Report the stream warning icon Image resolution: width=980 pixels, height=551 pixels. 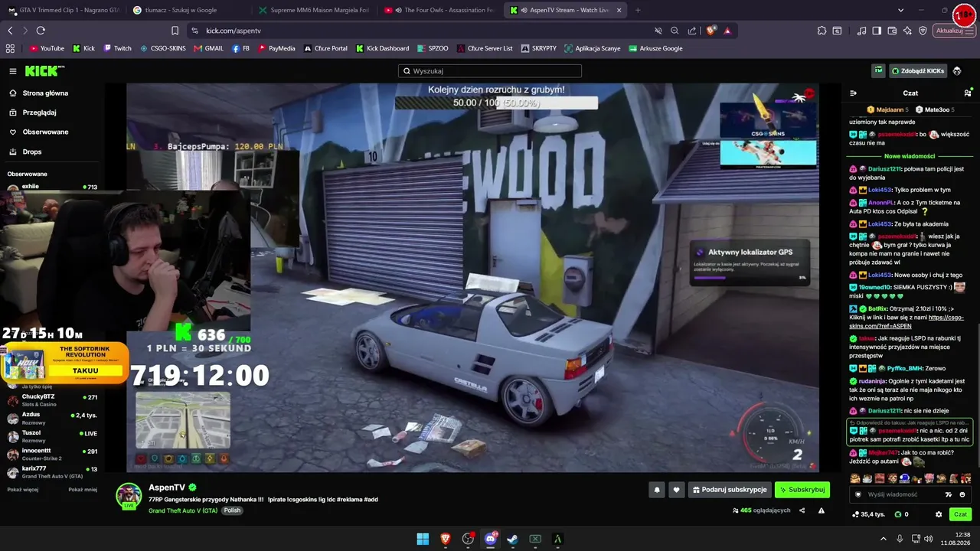coord(822,510)
